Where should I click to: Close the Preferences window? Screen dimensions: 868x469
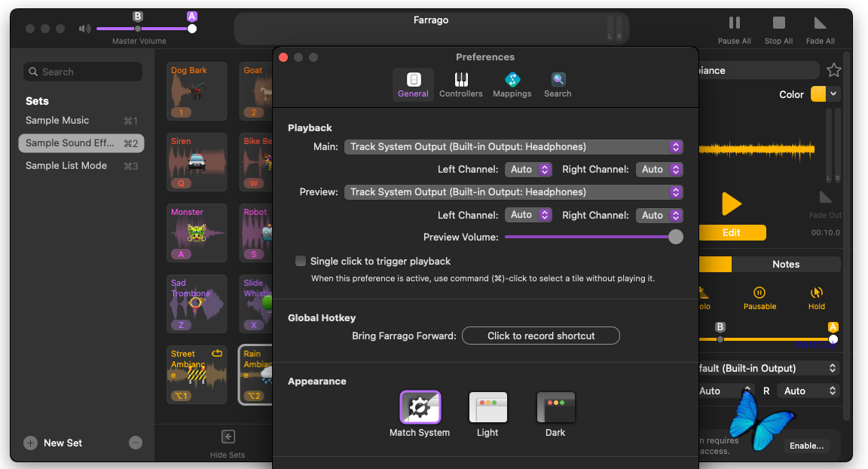(283, 57)
